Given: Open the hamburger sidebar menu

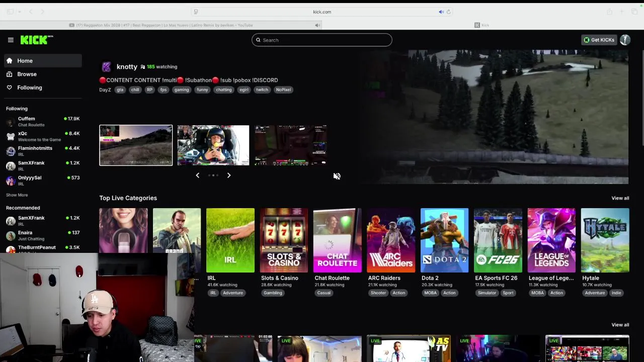Looking at the screenshot, I should pos(11,40).
